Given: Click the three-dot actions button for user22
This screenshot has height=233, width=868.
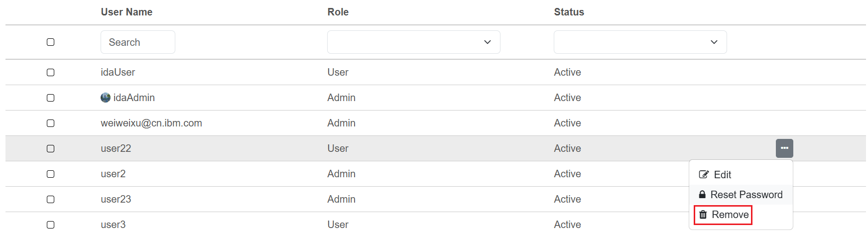Looking at the screenshot, I should [784, 148].
